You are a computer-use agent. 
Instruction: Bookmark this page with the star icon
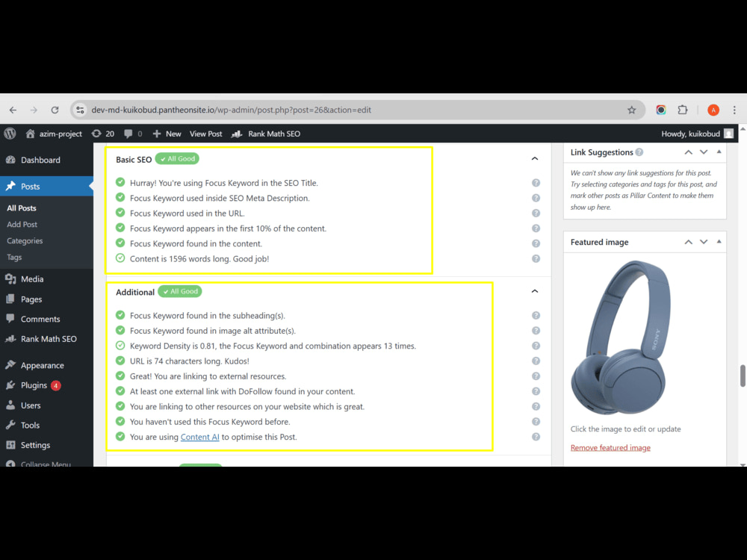[632, 110]
